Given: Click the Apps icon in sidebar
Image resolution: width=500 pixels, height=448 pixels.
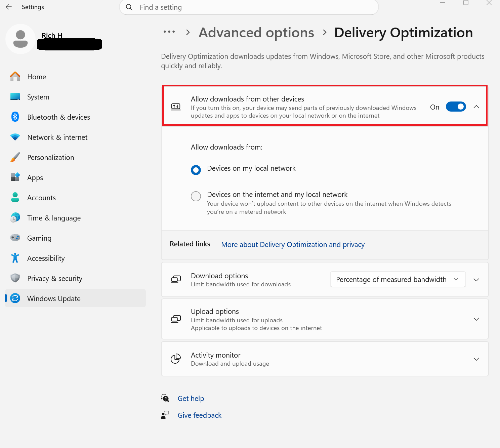Looking at the screenshot, I should pyautogui.click(x=15, y=177).
